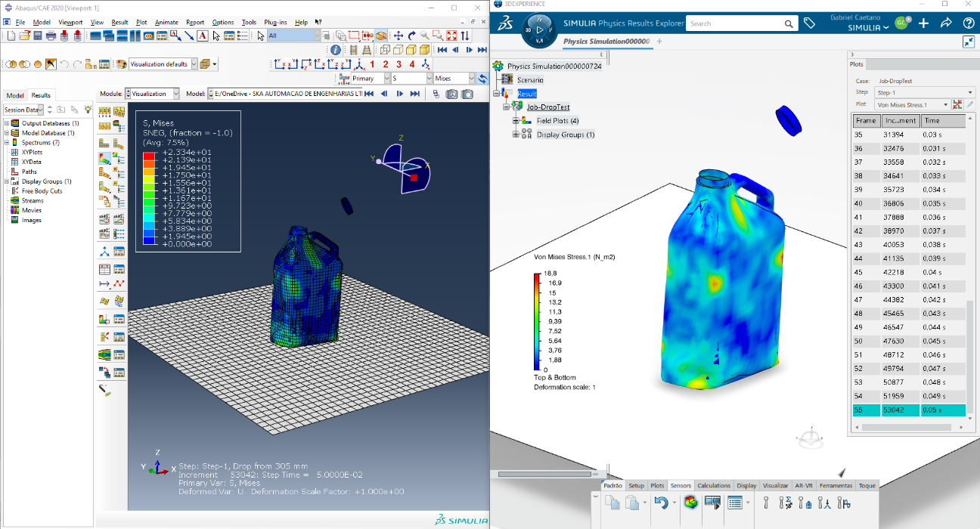Click the Color code palette icon in Abaqus

tap(121, 64)
